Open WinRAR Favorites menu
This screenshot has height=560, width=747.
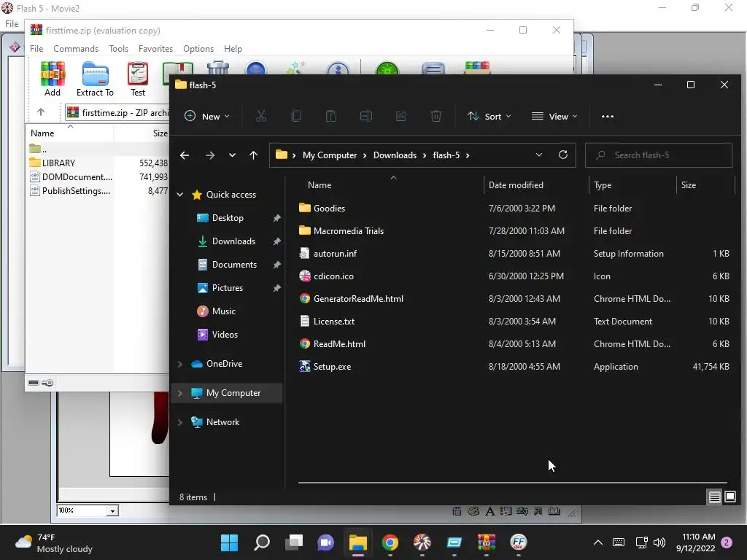point(155,49)
